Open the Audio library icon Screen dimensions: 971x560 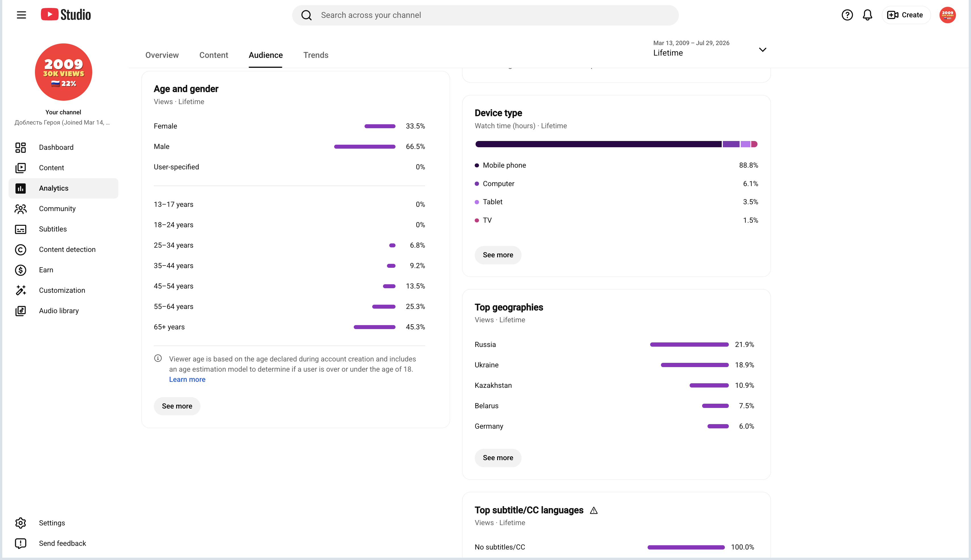(x=20, y=311)
